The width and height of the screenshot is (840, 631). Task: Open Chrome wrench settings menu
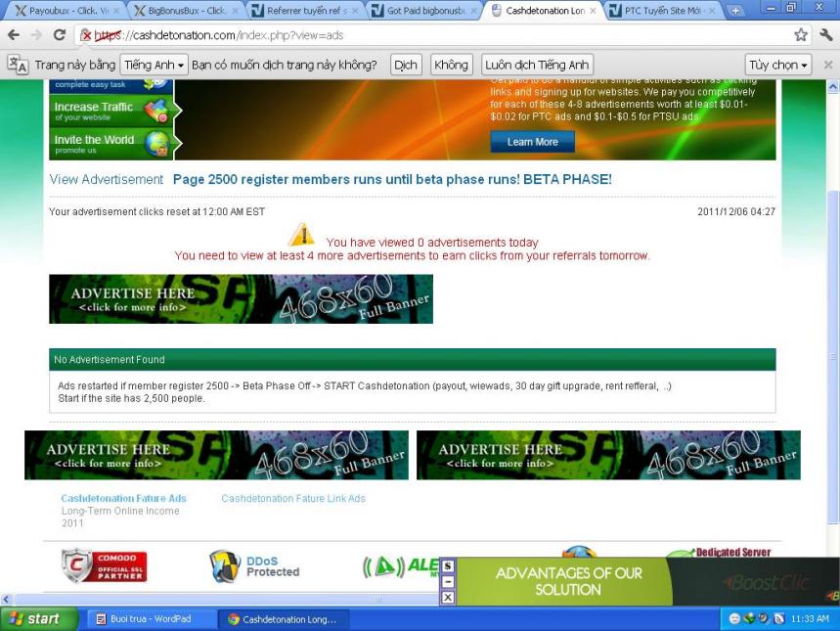(x=825, y=35)
